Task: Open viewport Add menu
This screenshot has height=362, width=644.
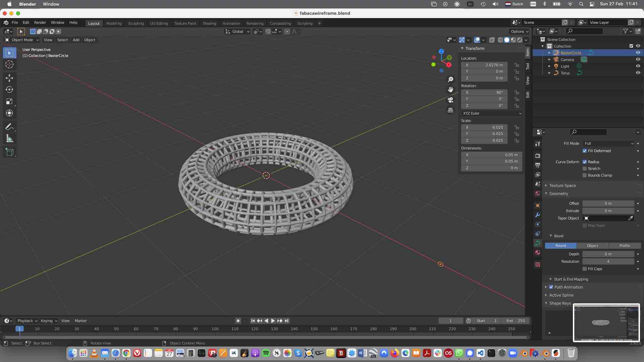Action: click(76, 40)
